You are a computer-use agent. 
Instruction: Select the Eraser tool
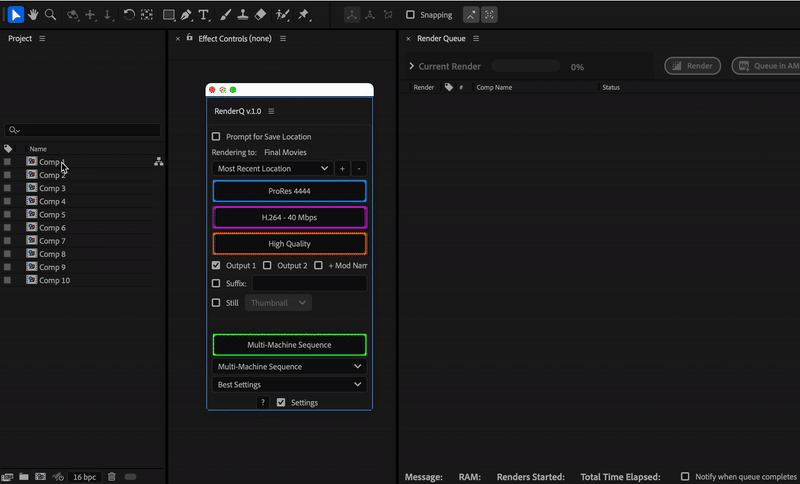[260, 15]
